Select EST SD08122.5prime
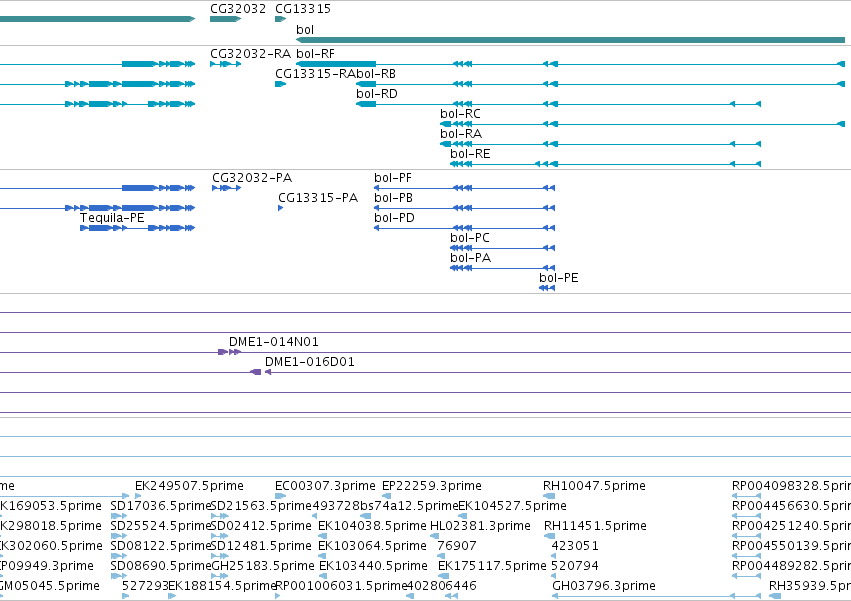This screenshot has height=601, width=851. click(x=160, y=546)
